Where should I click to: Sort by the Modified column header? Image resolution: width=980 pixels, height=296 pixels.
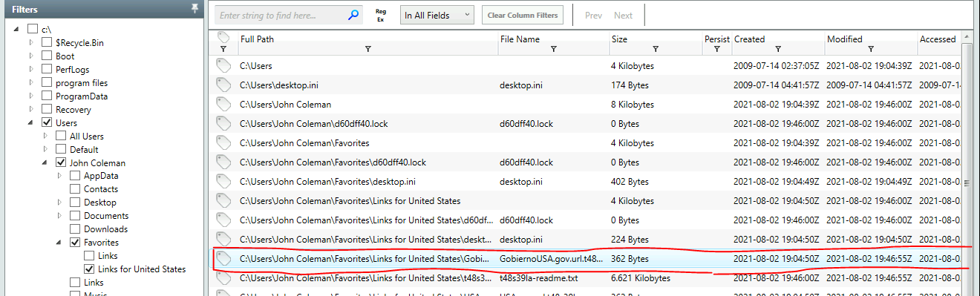(x=845, y=39)
